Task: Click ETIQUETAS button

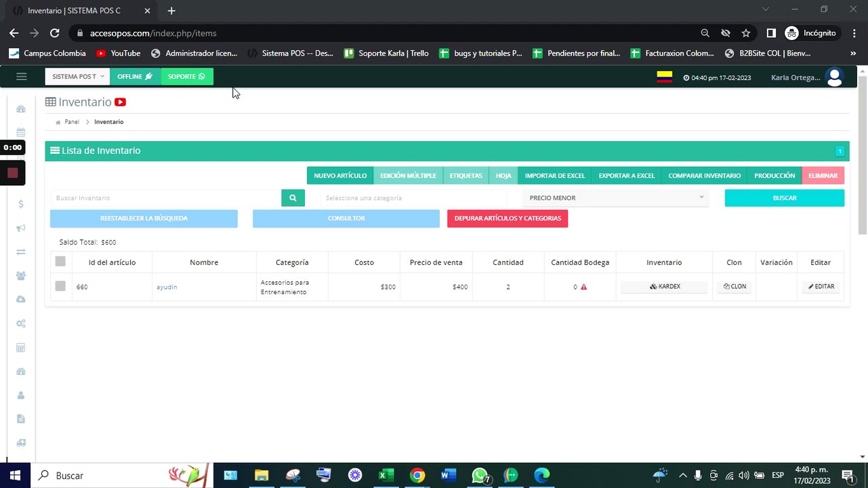Action: click(x=466, y=176)
